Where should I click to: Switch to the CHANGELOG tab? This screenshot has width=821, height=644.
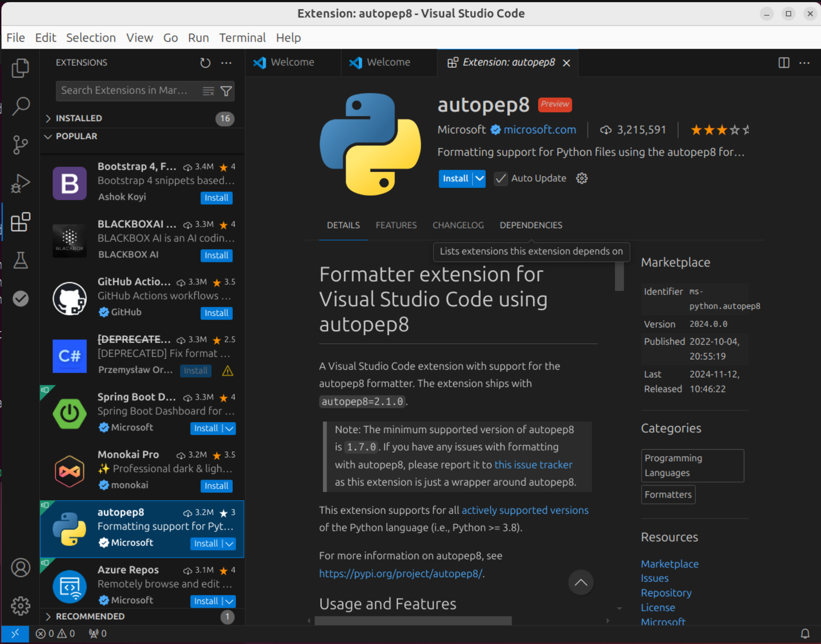pos(458,225)
